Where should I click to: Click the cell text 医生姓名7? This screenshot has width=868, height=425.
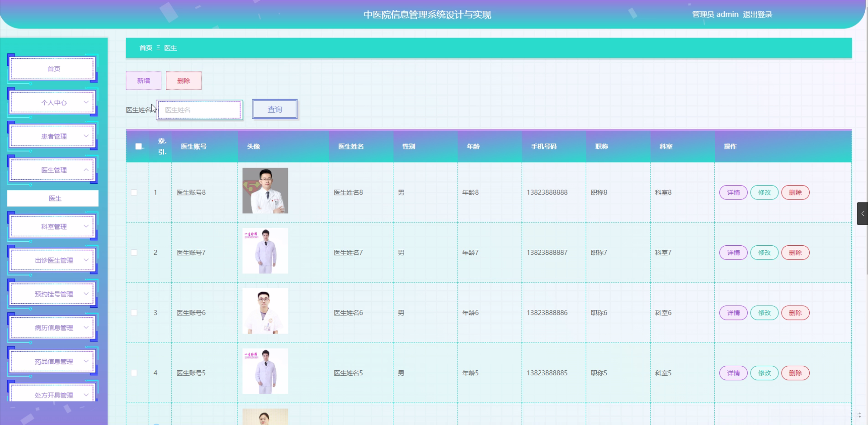(348, 253)
